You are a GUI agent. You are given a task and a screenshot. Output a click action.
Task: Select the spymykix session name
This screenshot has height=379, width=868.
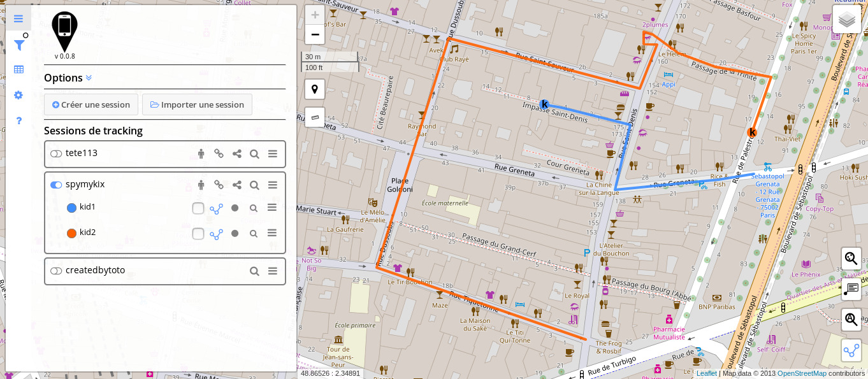click(85, 184)
